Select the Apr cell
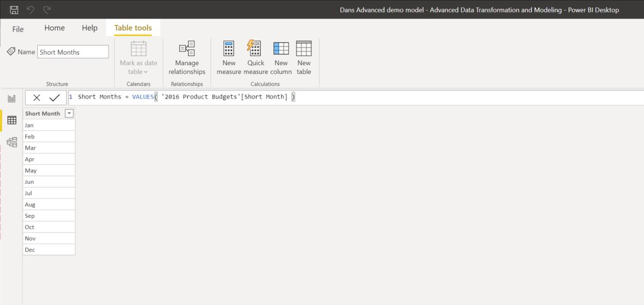644x305 pixels. (49, 159)
